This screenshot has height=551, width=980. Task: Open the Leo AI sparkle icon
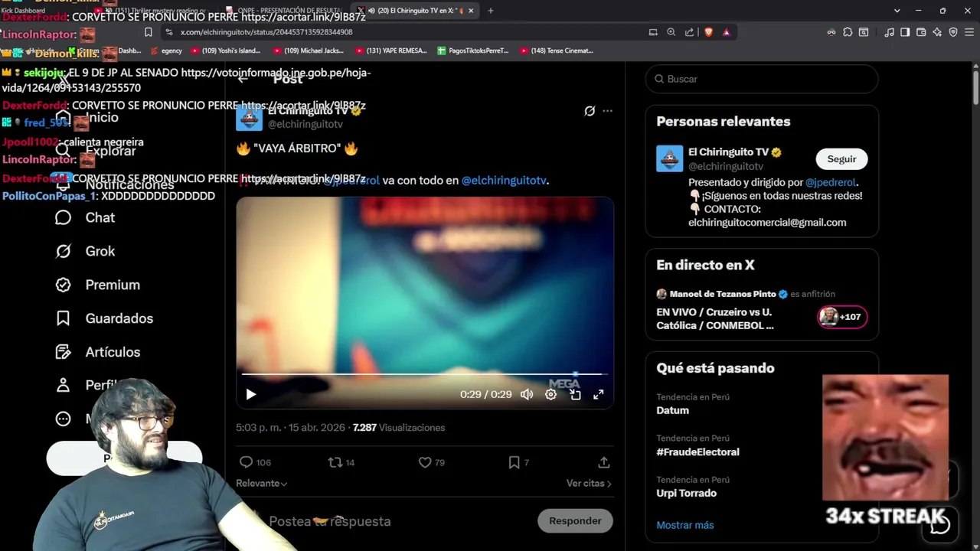(x=937, y=32)
